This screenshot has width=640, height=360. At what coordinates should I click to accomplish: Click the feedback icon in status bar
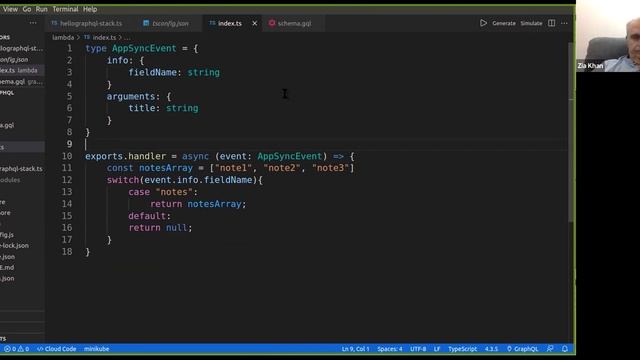tap(550, 349)
